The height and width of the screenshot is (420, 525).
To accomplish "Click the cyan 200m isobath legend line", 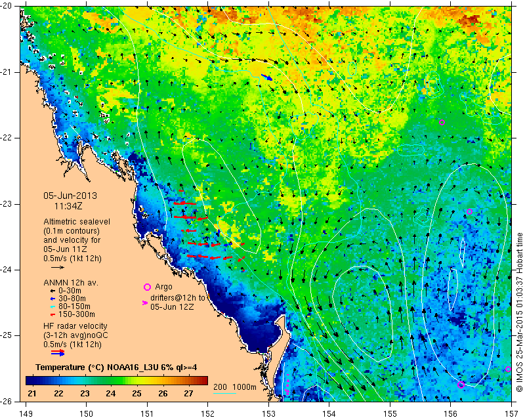I will (224, 393).
